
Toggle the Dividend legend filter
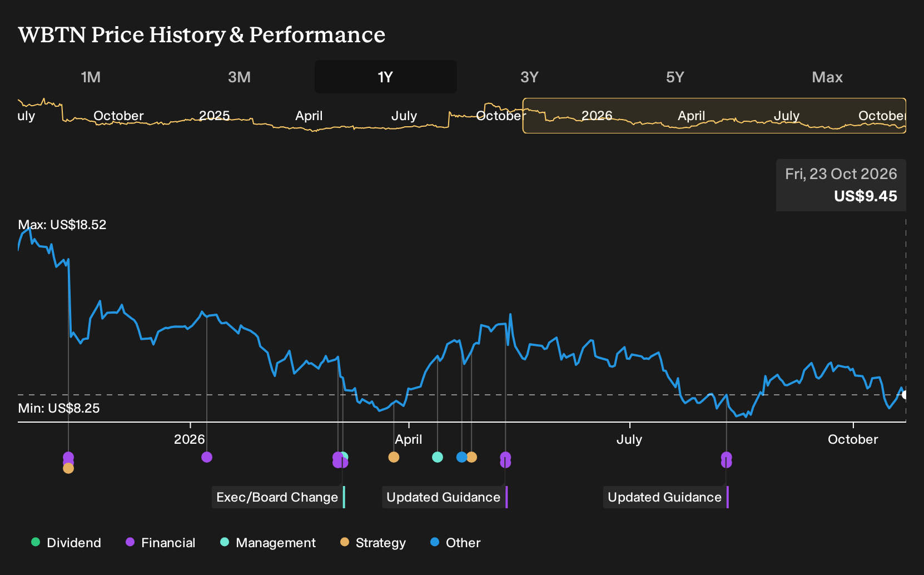(66, 543)
